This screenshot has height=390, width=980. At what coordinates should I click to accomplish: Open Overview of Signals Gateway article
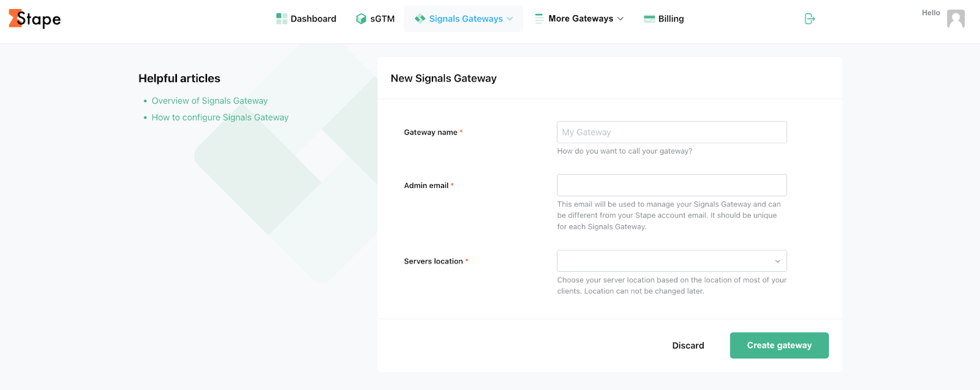[x=209, y=101]
